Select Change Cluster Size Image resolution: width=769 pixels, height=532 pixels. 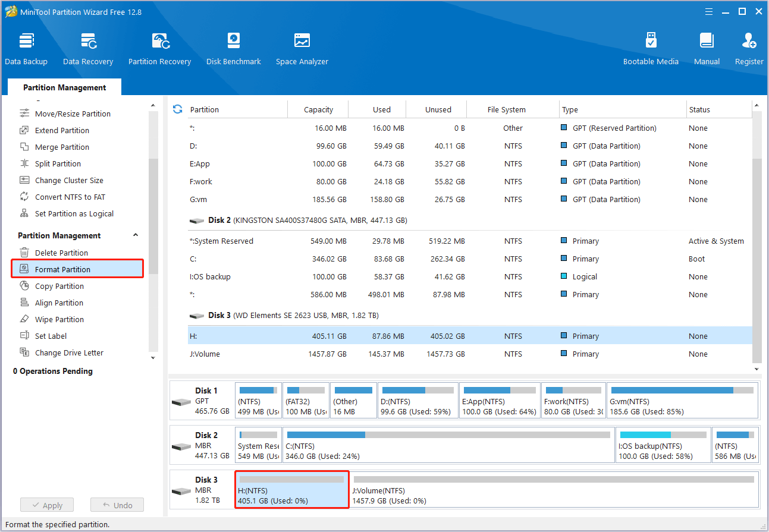coord(69,180)
